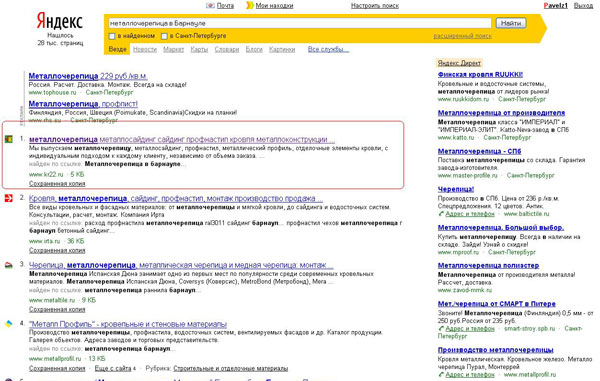This screenshot has width=600, height=381.
Task: Open 'Настроить поиск' link
Action: click(x=375, y=6)
